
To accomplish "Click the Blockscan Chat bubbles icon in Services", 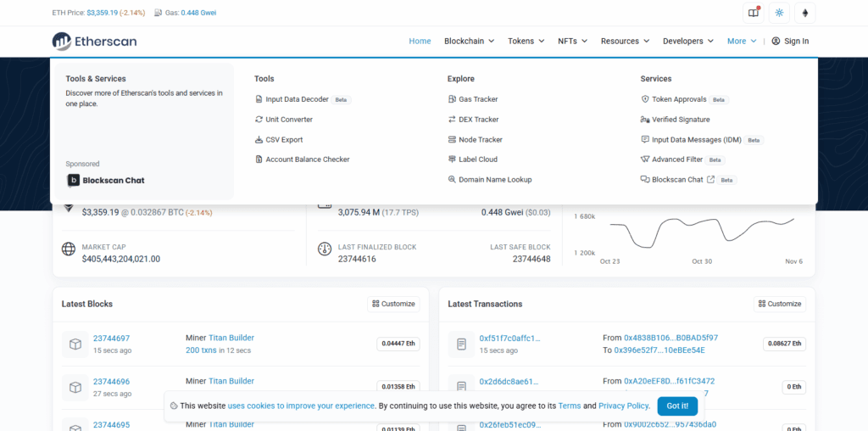I will pos(645,180).
